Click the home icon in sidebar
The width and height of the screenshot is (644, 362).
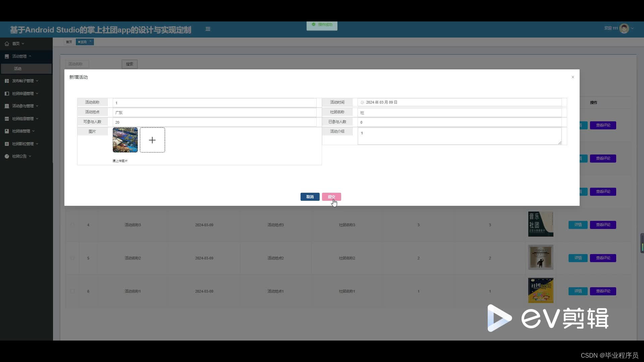click(7, 44)
